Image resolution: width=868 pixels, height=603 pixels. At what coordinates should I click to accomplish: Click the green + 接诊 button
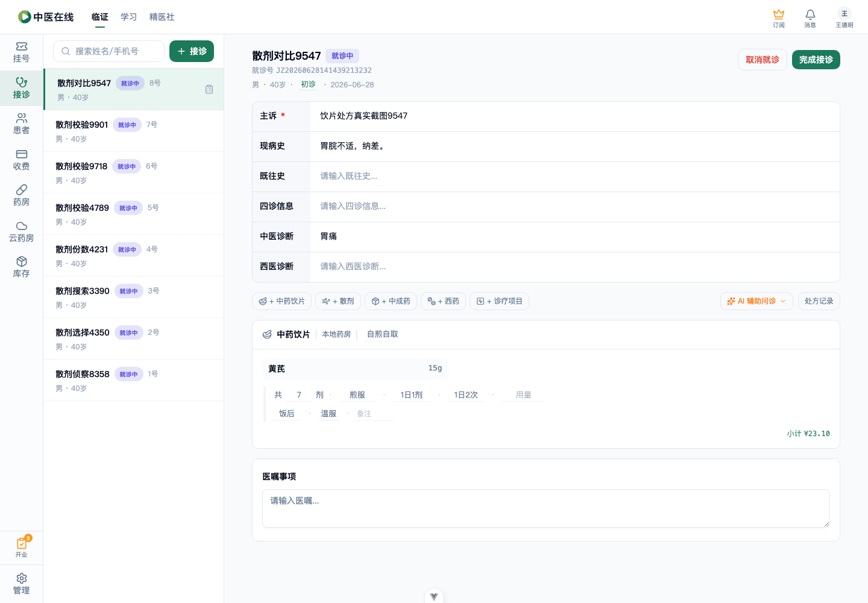(x=192, y=51)
